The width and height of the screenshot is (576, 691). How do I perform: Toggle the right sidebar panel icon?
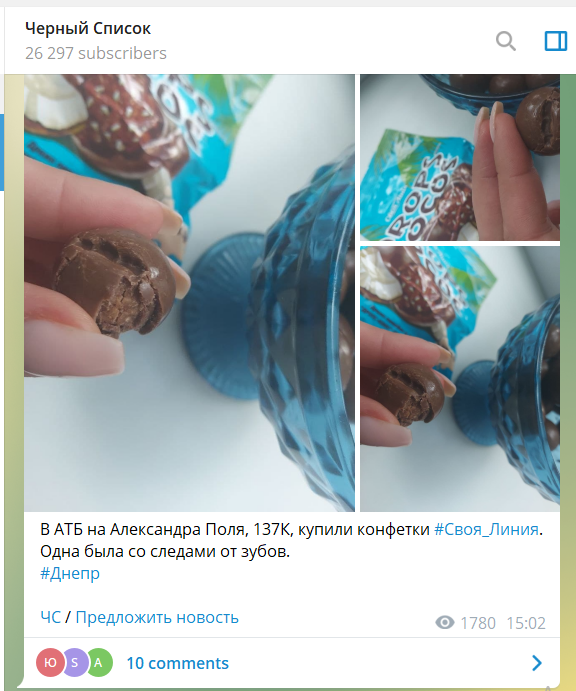[x=556, y=41]
